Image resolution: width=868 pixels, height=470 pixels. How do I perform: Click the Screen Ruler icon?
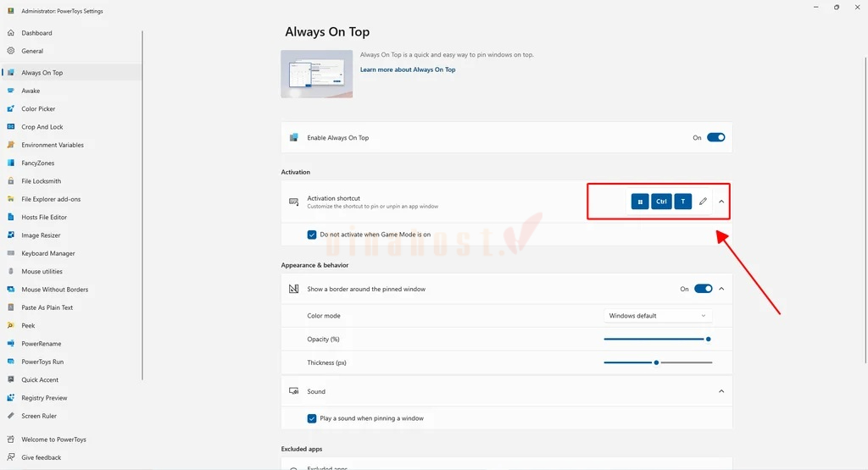pyautogui.click(x=10, y=416)
